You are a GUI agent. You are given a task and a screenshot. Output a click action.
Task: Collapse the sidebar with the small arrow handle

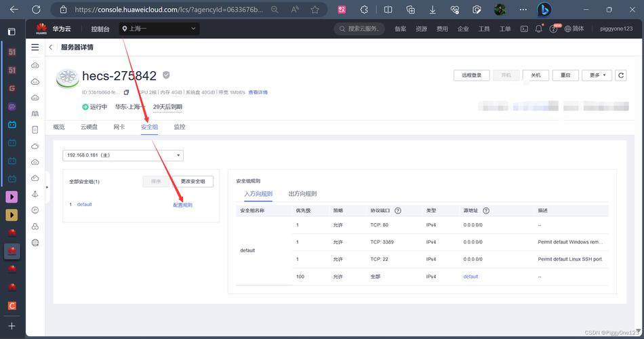(x=47, y=186)
